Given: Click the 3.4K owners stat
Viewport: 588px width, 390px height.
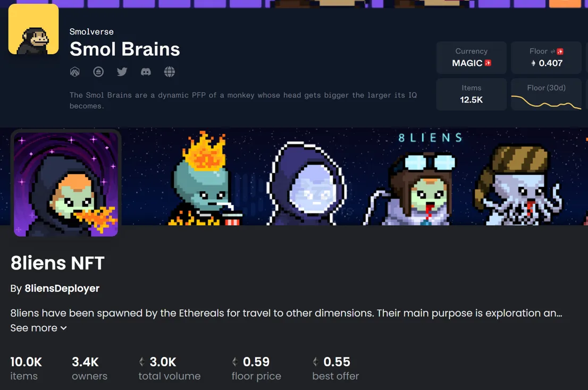Looking at the screenshot, I should click(x=90, y=369).
